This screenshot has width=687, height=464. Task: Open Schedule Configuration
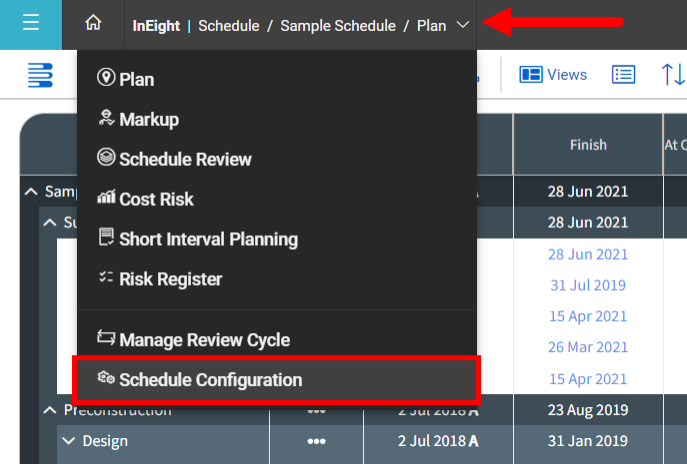pos(210,380)
